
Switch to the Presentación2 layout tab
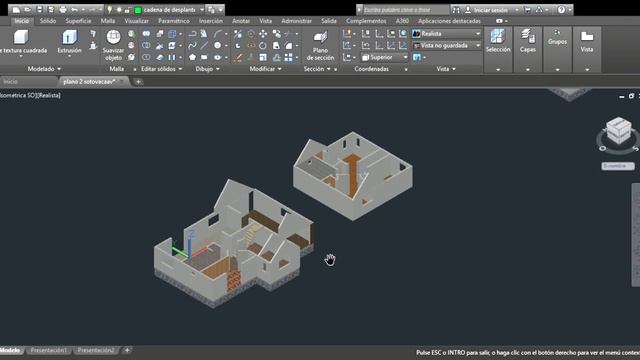[96, 350]
